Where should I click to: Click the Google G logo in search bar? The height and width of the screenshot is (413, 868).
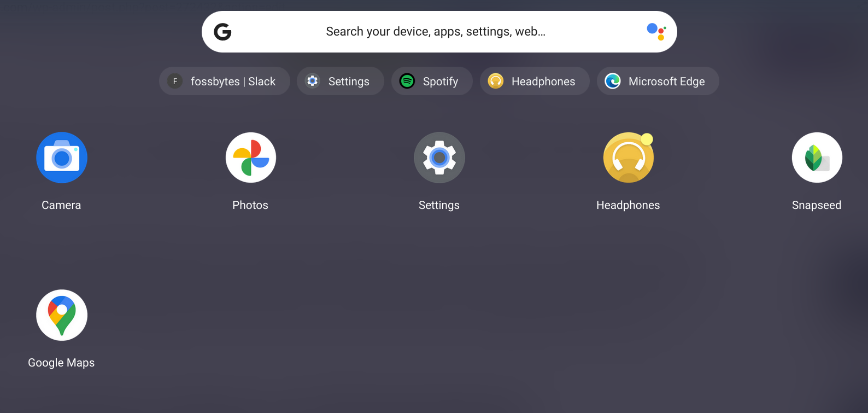tap(222, 32)
